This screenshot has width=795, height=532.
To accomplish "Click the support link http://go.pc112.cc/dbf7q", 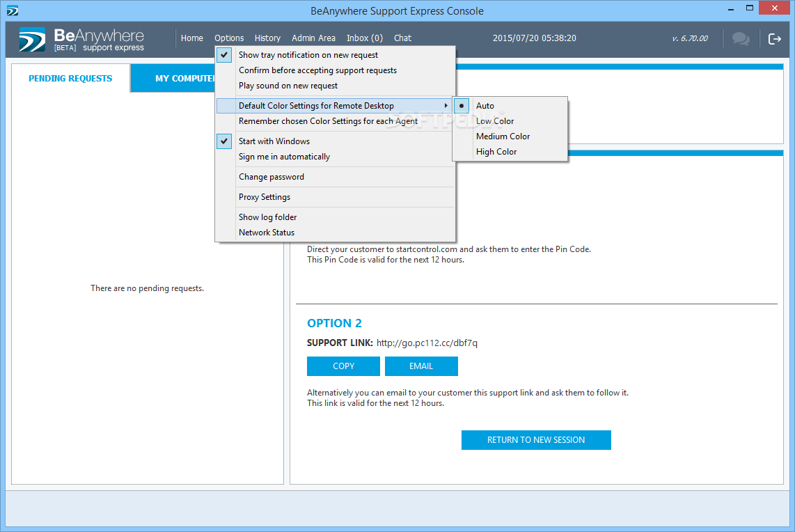I will [x=427, y=343].
